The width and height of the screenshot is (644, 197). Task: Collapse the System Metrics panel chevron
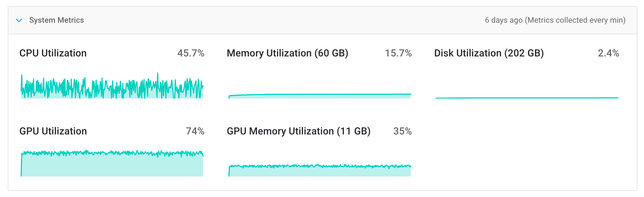click(19, 20)
